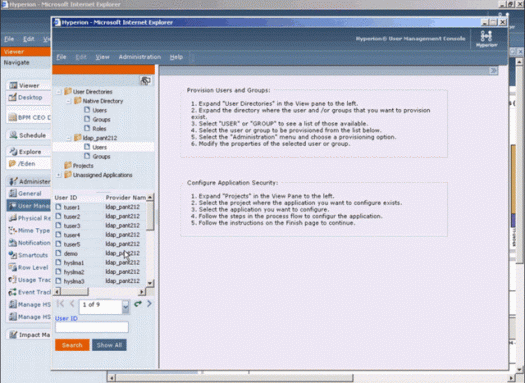525x383 pixels.
Task: Click the green go-to-page arrow icon
Action: [138, 304]
